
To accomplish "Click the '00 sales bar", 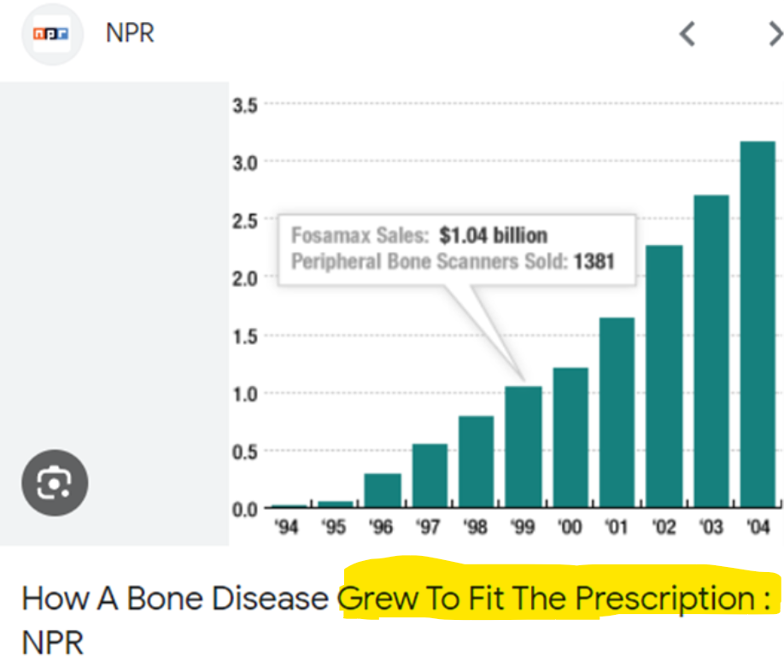I will click(570, 437).
